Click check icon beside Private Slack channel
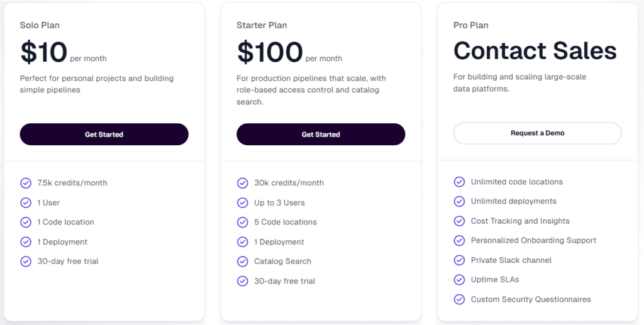 [459, 260]
